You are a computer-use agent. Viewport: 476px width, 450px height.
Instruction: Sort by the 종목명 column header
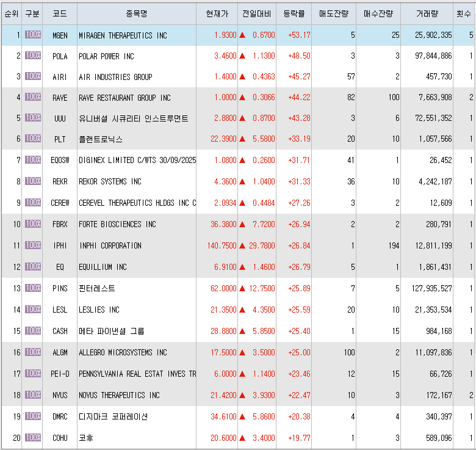coord(137,13)
